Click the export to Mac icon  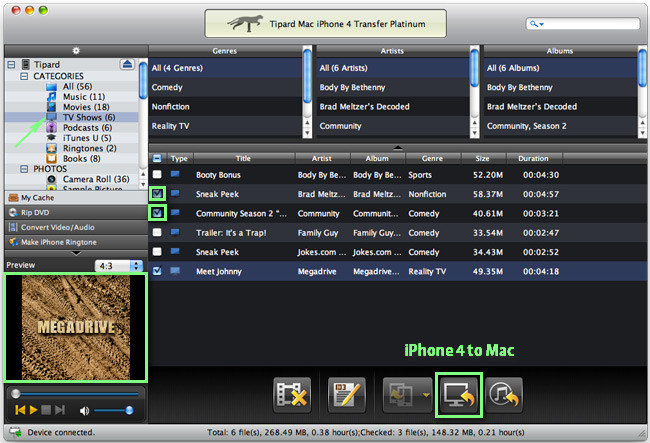(458, 395)
